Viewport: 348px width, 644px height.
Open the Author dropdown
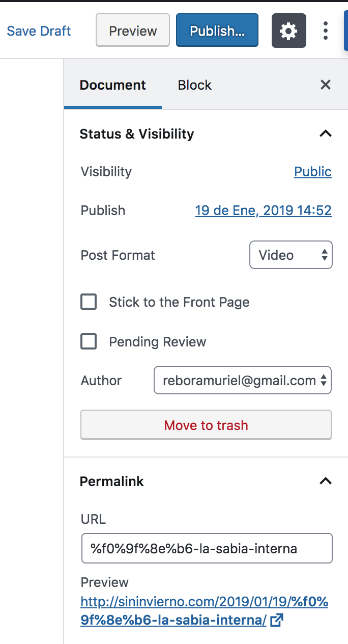coord(243,381)
